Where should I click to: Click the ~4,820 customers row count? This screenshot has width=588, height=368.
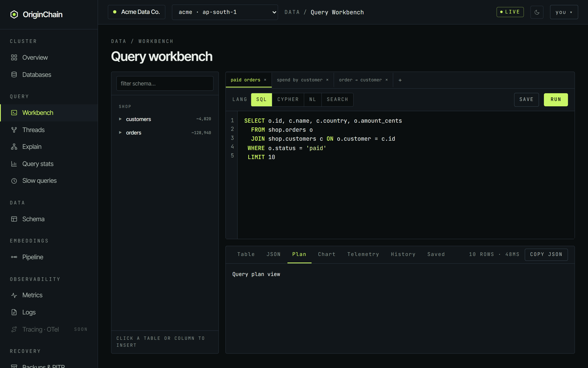tap(204, 119)
